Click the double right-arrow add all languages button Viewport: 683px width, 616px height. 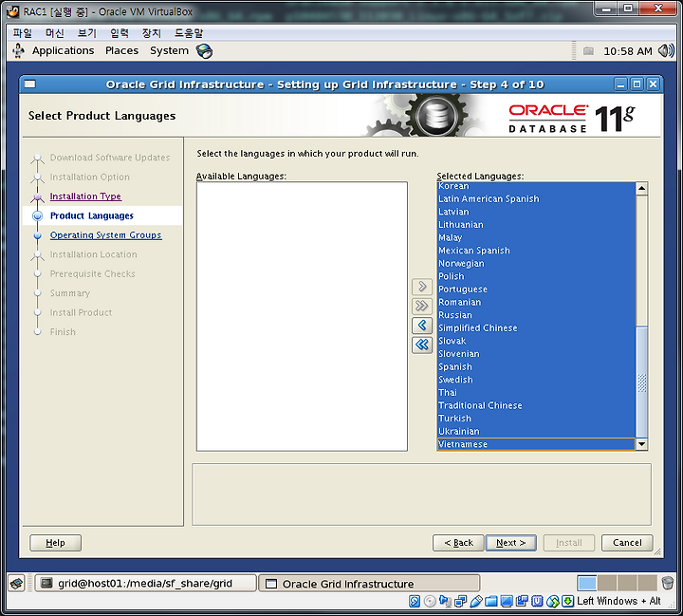[421, 306]
